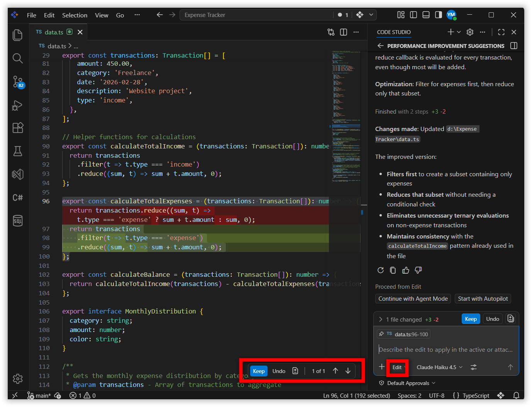Toggle the bottom panel layout
The width and height of the screenshot is (532, 407).
coord(426,15)
